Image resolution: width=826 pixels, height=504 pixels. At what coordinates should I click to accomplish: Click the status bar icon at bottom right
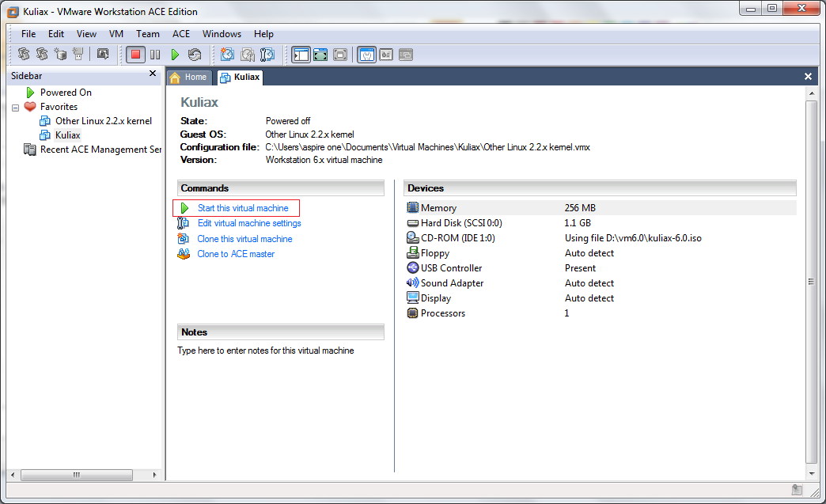pyautogui.click(x=797, y=491)
